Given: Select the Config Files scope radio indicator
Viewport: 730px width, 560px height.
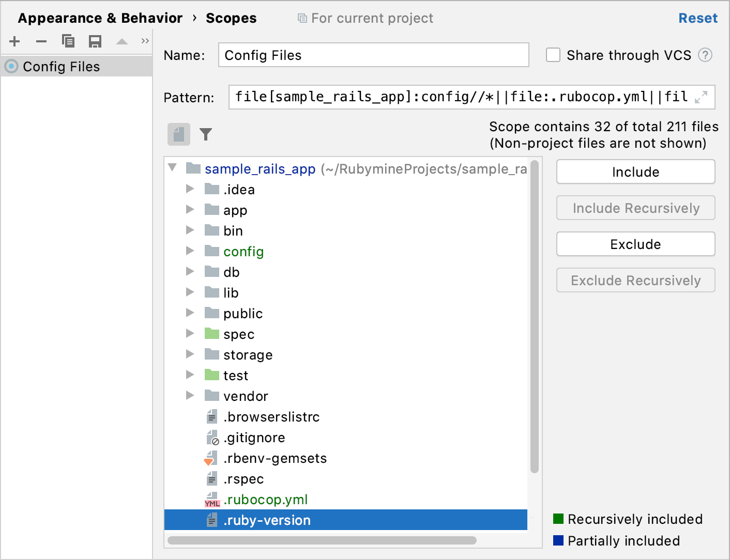Looking at the screenshot, I should point(10,66).
